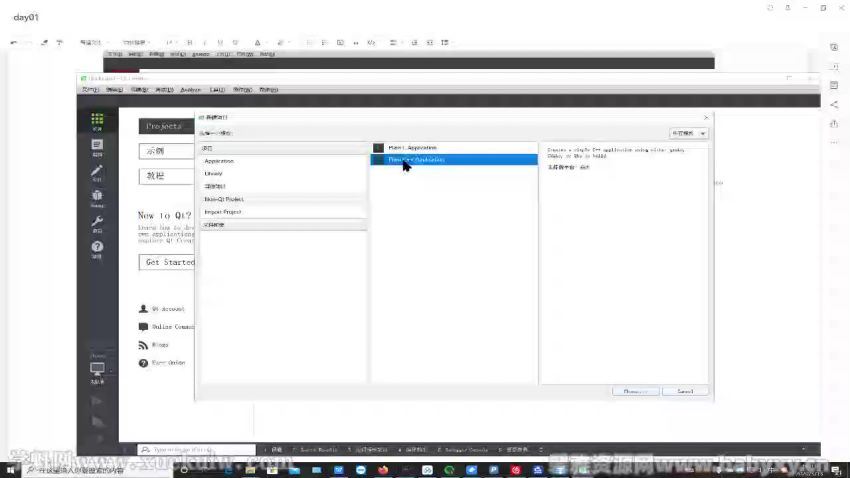Viewport: 850px width, 478px height.
Task: Open 编辑 menu in Qt Creator
Action: click(114, 90)
